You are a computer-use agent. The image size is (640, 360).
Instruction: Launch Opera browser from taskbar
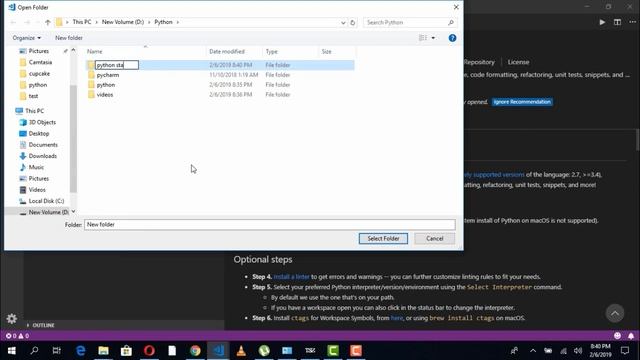tap(149, 351)
